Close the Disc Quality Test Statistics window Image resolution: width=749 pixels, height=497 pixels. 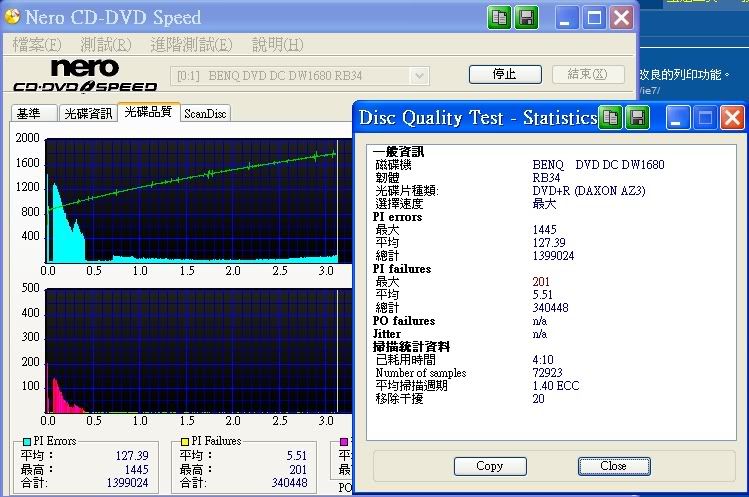732,118
